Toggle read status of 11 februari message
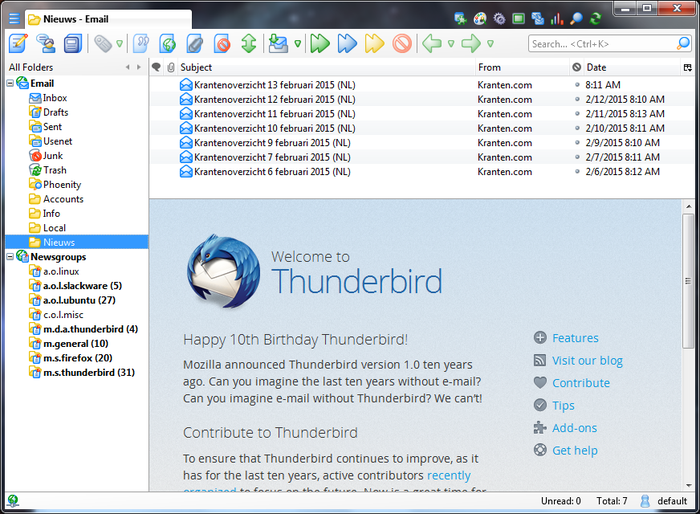 pos(577,113)
